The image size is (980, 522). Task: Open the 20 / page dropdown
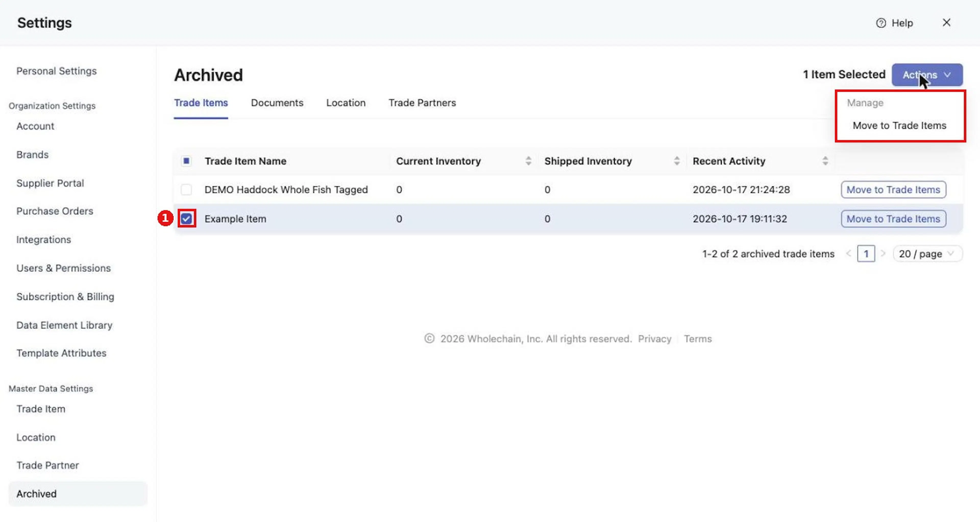[x=927, y=254]
